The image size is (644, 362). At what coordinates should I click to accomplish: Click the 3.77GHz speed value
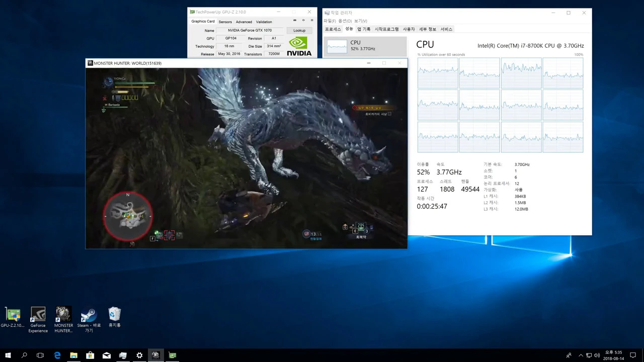pos(449,172)
